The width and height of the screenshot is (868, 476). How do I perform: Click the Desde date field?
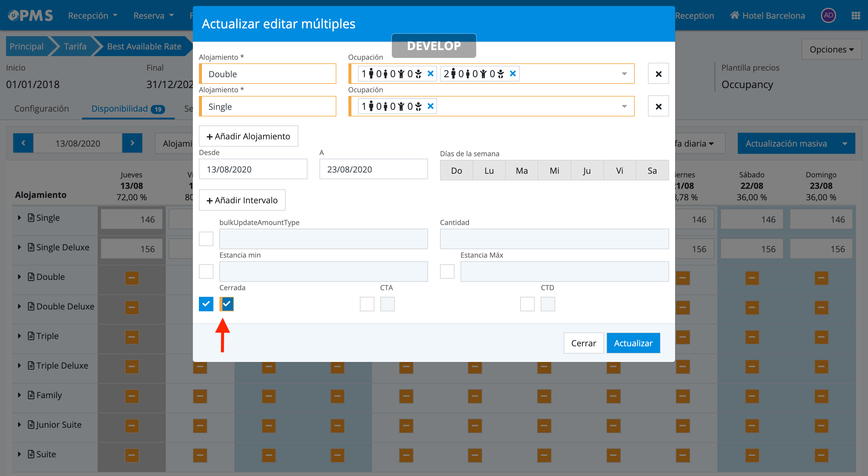(253, 169)
